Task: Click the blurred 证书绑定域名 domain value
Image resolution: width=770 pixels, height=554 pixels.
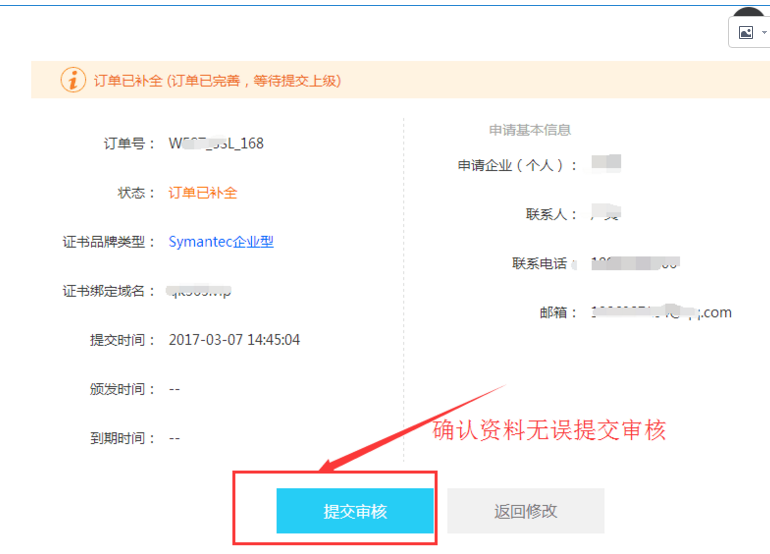Action: coord(200,291)
